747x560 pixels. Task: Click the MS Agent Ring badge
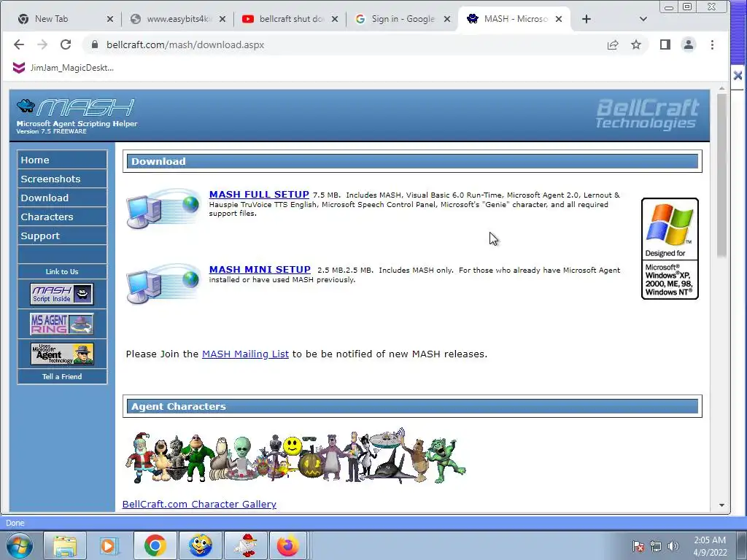tap(62, 324)
